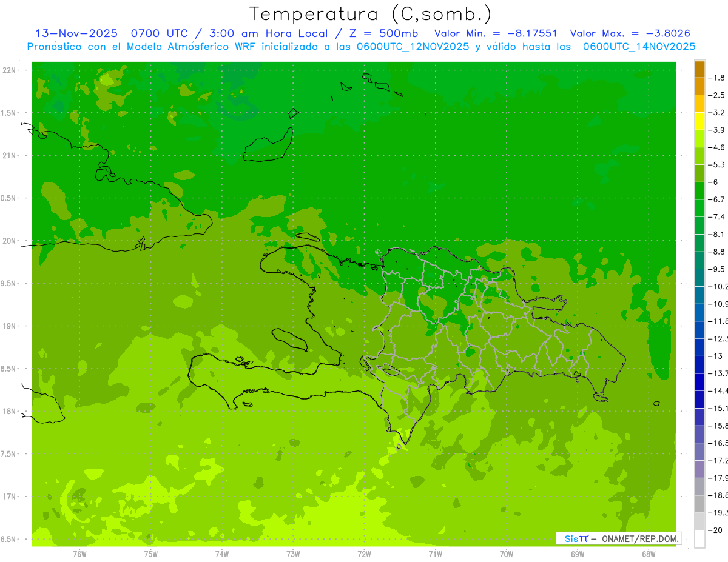Click the "76W" longitude label
This screenshot has height=562, width=728.
tap(79, 554)
